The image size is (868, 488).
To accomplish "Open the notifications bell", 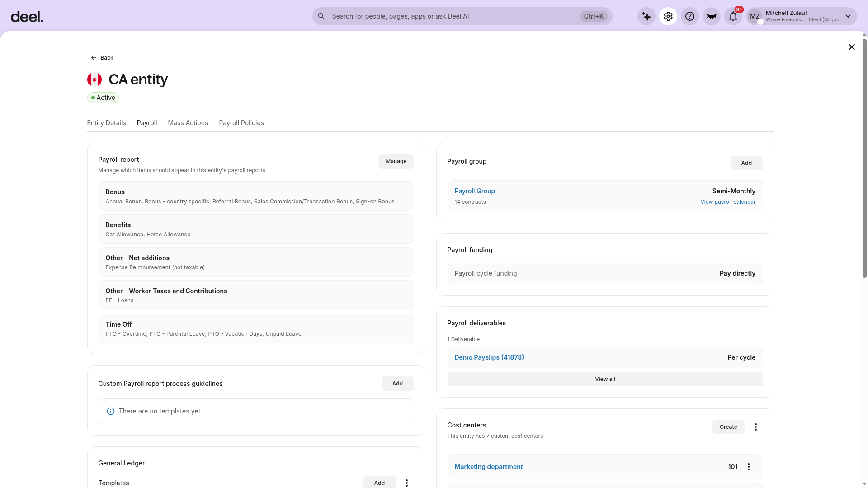I will (x=733, y=16).
